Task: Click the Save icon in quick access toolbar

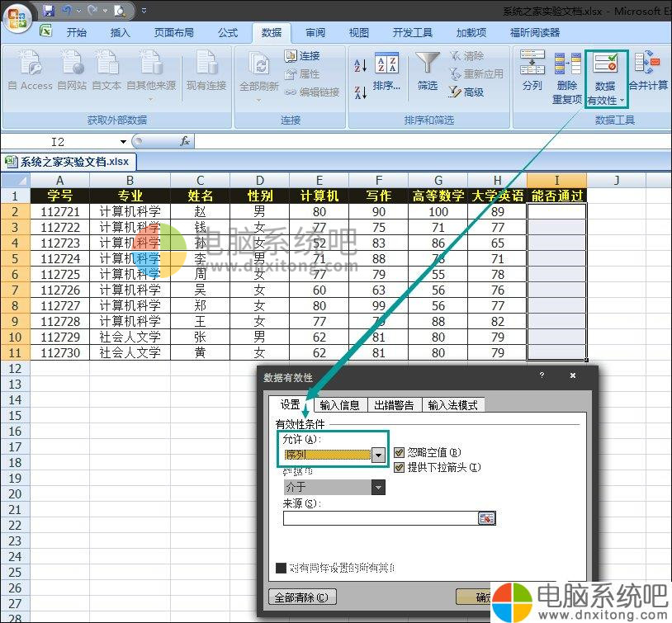Action: coord(48,11)
